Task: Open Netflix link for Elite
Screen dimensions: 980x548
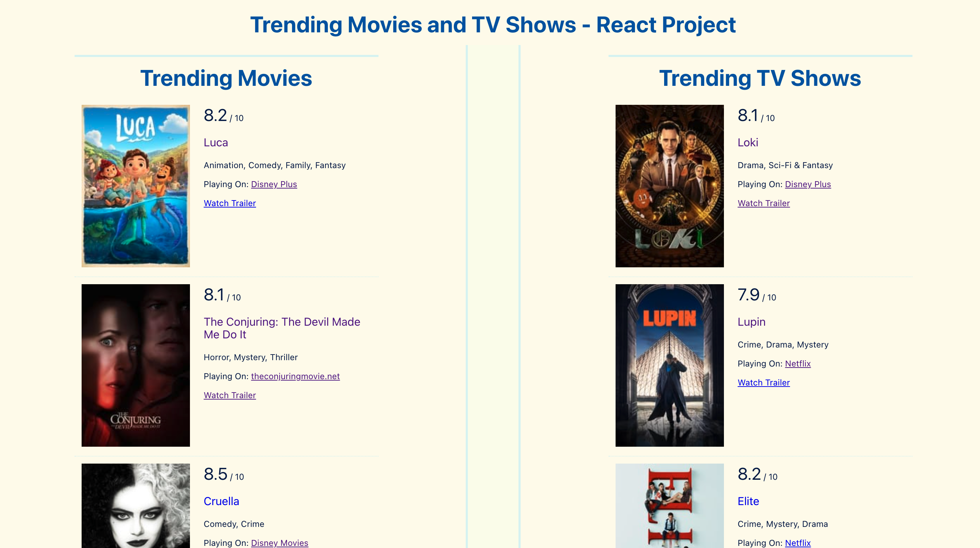Action: [797, 543]
